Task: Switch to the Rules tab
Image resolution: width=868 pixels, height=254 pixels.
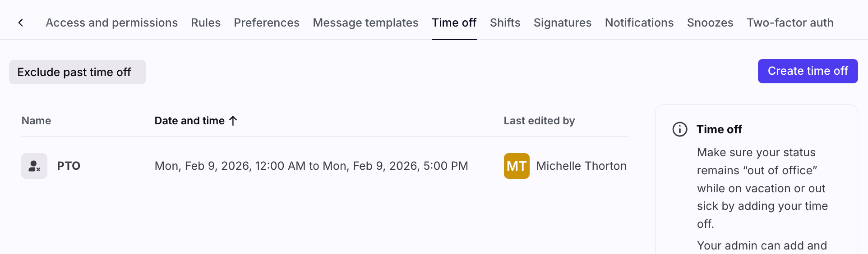Action: coord(206,23)
